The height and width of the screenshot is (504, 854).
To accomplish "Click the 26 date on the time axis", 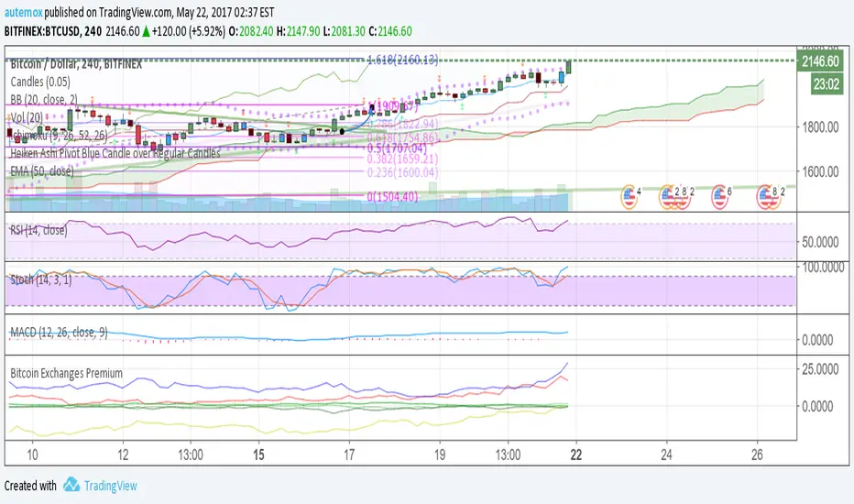I will [x=757, y=455].
